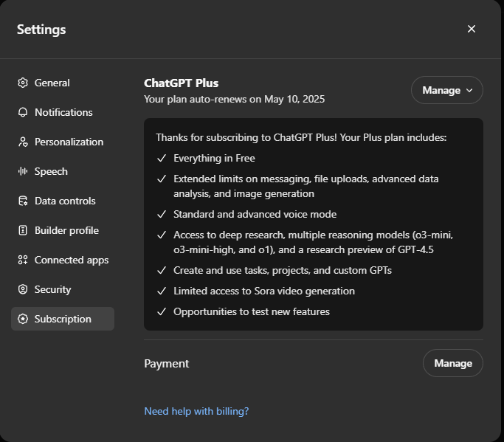This screenshot has height=442, width=504.
Task: Select the Speech tab
Action: click(x=63, y=171)
